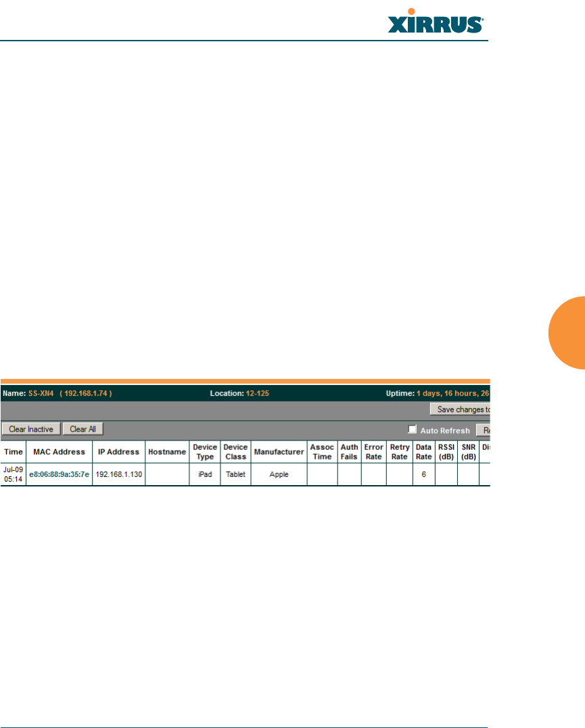Sort by Hostname column header
This screenshot has height=728, width=585.
(167, 452)
